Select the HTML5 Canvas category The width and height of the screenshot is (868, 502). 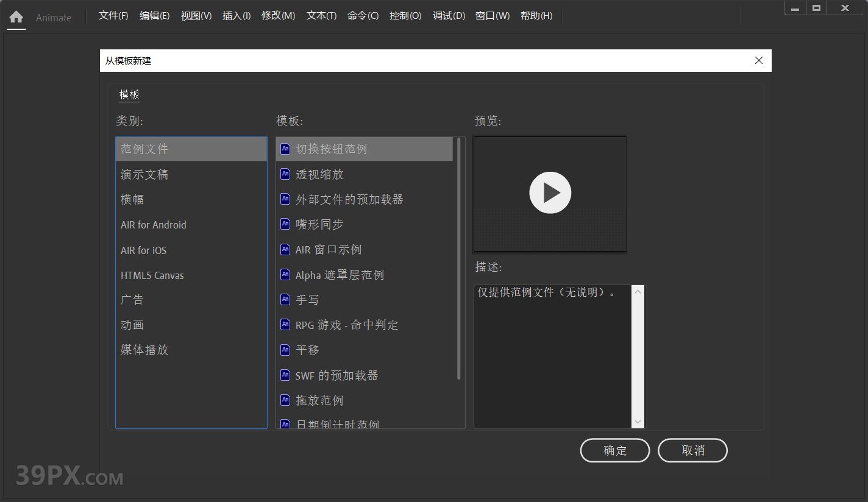click(x=191, y=275)
